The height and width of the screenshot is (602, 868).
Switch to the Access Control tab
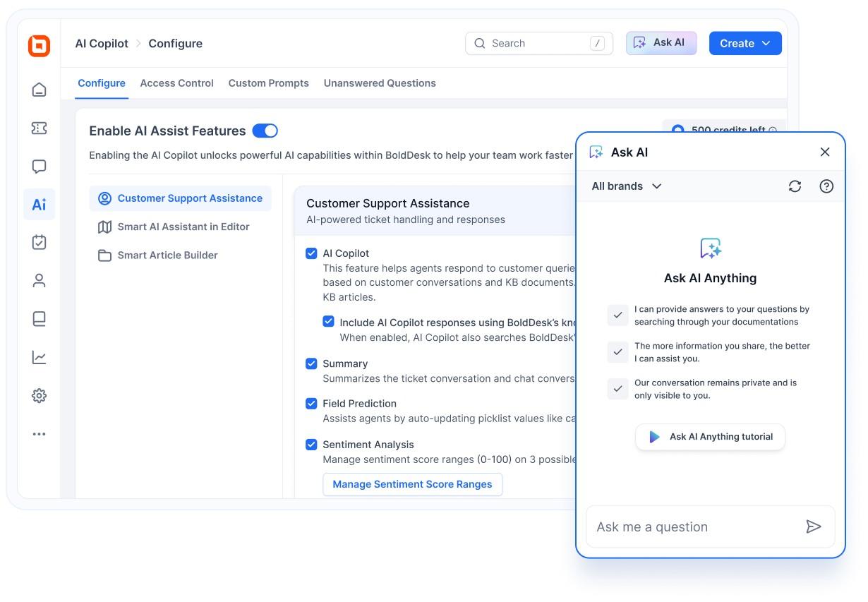[176, 83]
